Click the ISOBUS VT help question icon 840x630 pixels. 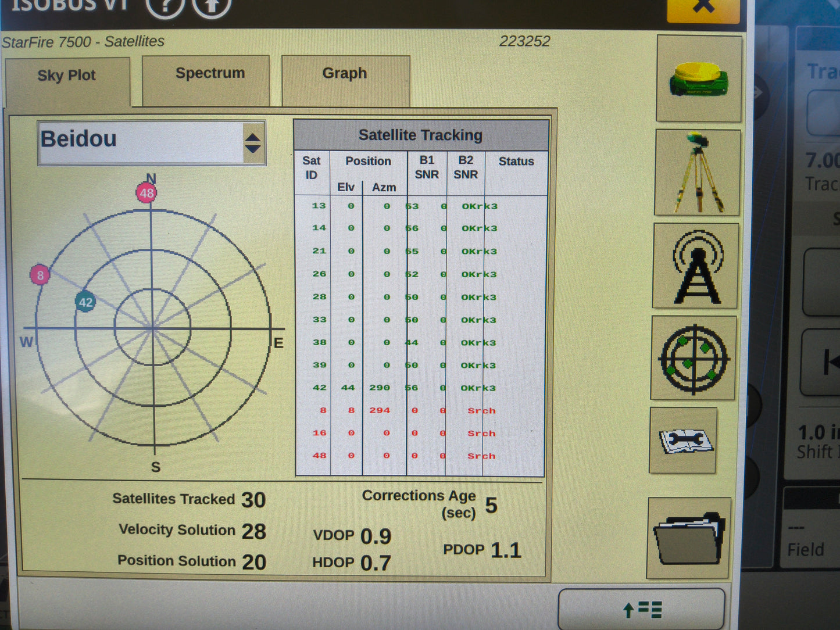pos(165,6)
